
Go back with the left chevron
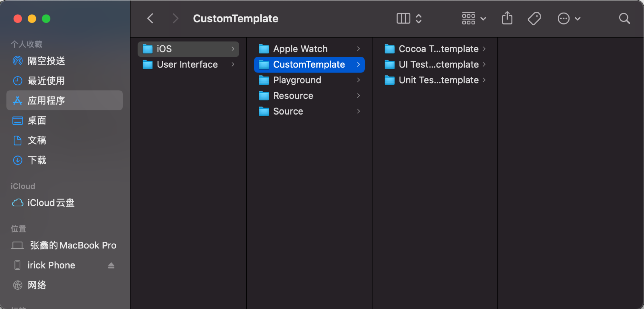tap(150, 19)
